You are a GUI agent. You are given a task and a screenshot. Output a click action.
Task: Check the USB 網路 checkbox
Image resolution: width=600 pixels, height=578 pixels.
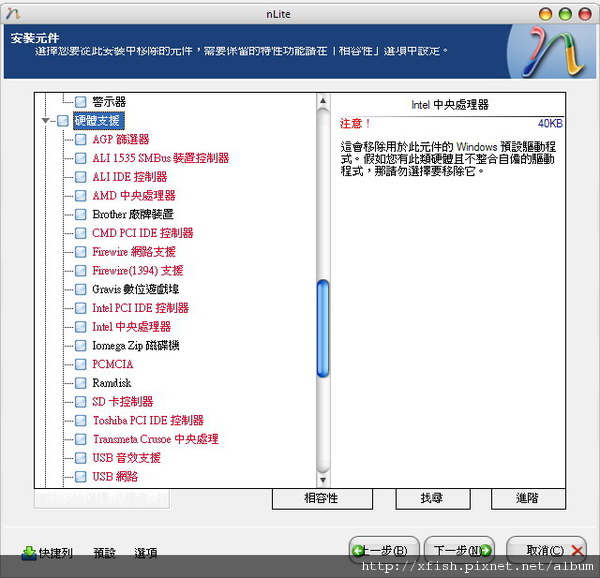(x=80, y=477)
